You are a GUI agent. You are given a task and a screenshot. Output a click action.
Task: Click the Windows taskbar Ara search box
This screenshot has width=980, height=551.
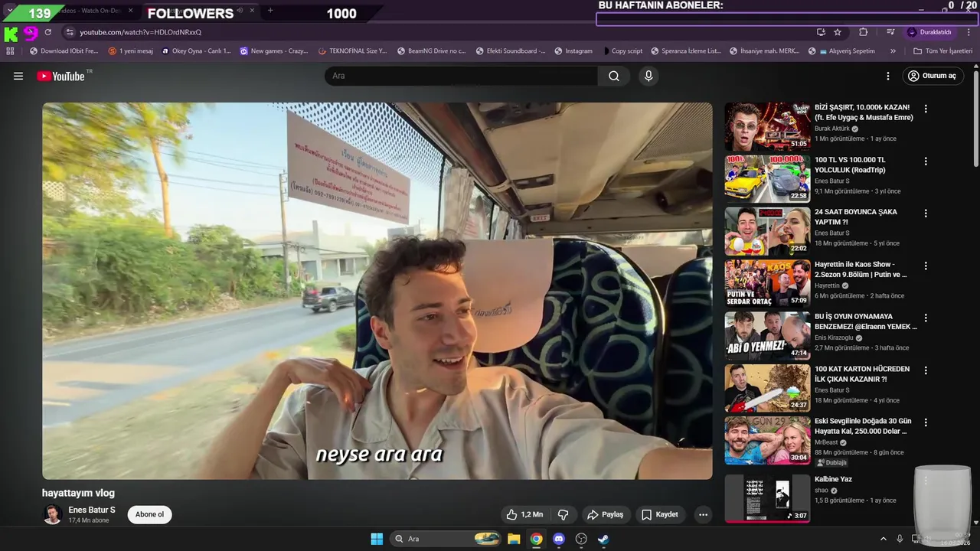pyautogui.click(x=446, y=539)
